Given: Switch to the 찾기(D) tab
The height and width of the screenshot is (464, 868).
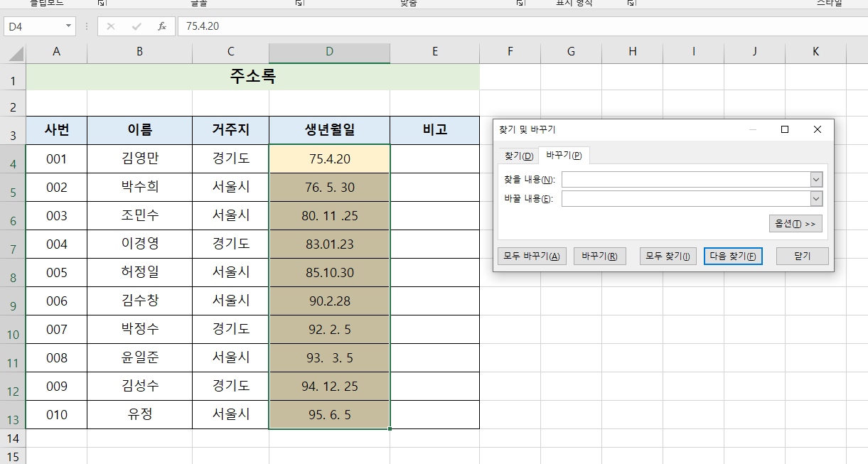Looking at the screenshot, I should coord(519,156).
